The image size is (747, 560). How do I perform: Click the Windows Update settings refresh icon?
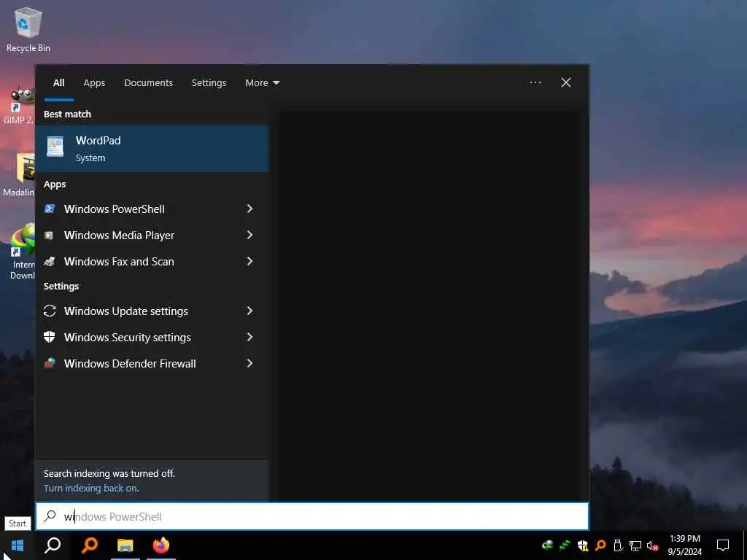[50, 311]
